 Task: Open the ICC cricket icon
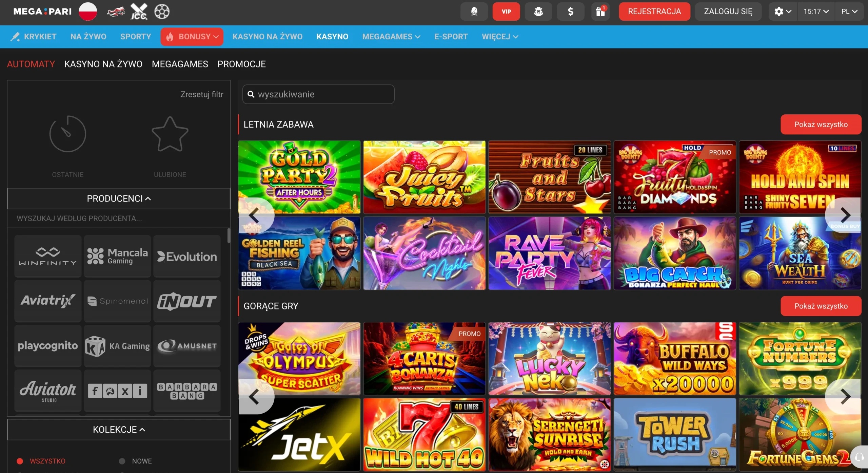[x=139, y=12]
